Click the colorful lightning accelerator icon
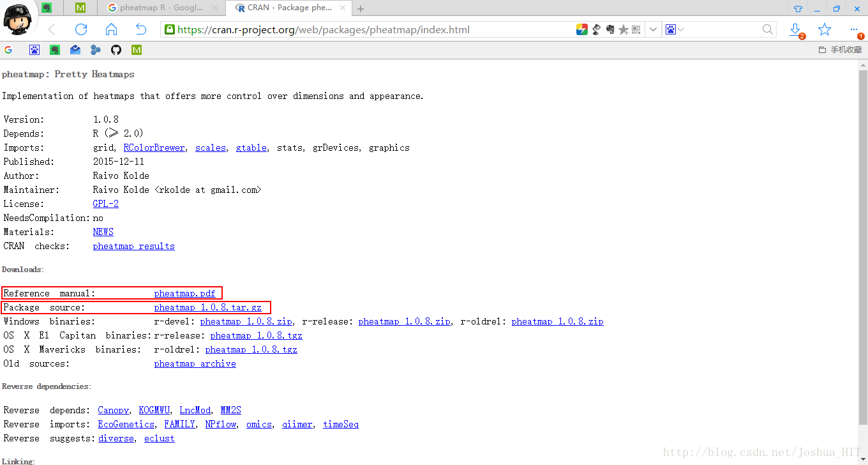 (x=581, y=29)
